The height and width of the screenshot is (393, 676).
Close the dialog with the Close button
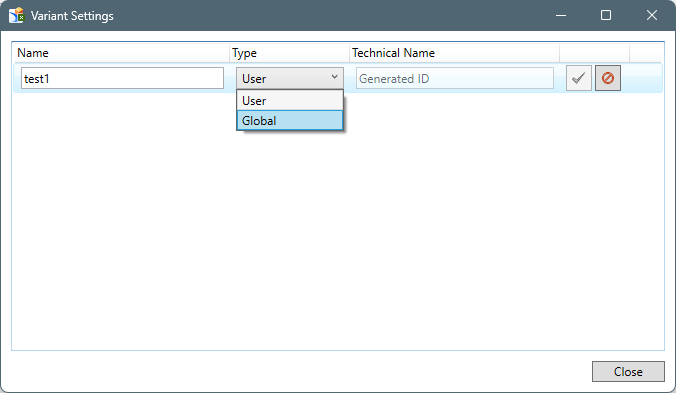pos(628,371)
